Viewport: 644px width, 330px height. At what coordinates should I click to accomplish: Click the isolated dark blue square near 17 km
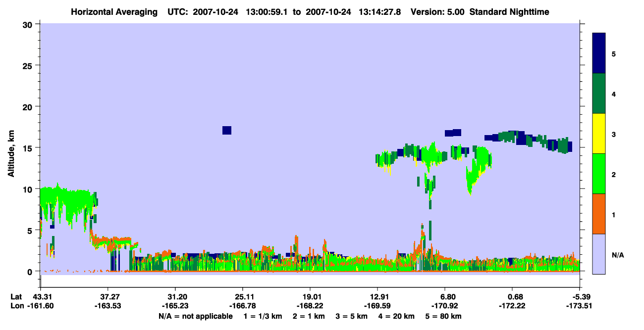click(227, 130)
